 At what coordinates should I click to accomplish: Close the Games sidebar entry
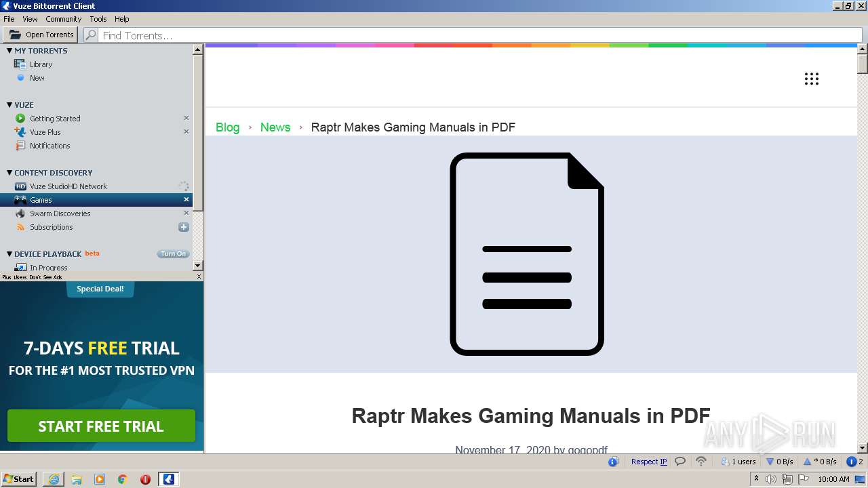186,199
